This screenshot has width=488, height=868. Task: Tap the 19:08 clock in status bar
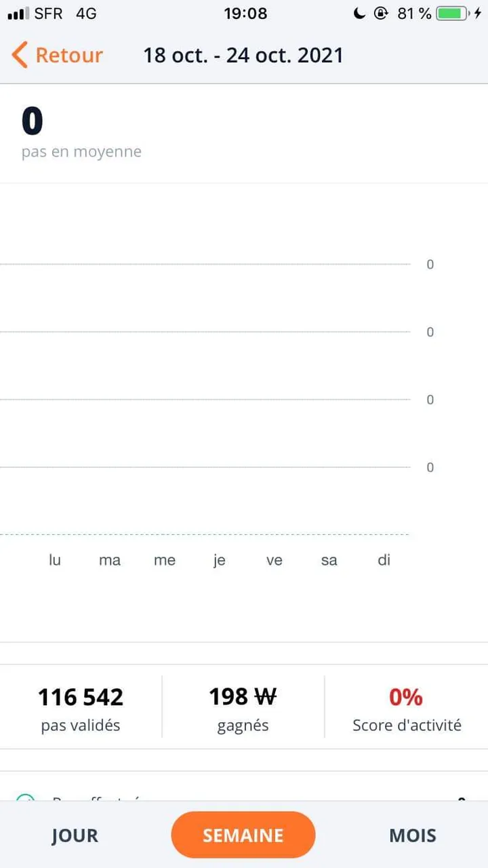[245, 13]
